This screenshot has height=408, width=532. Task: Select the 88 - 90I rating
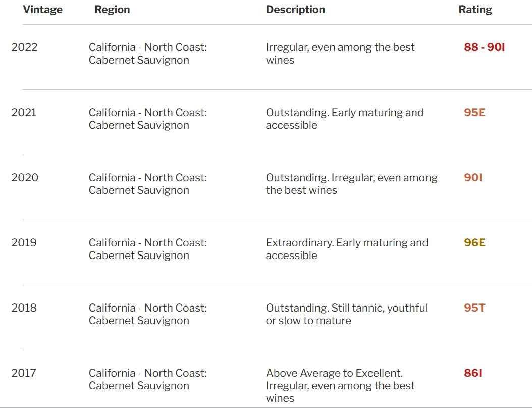pyautogui.click(x=484, y=47)
